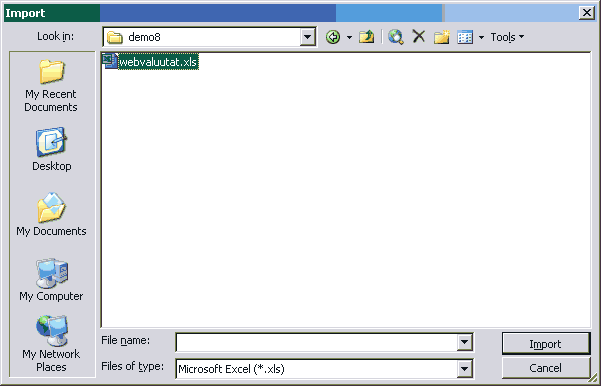Select the webvaluutat.xls file

[151, 62]
